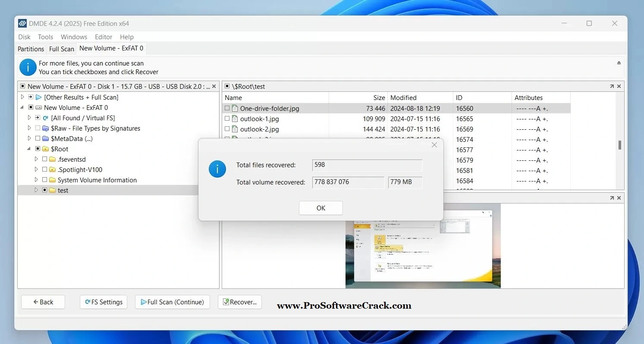
Task: Toggle the left panel header checkbox
Action: pyautogui.click(x=22, y=86)
